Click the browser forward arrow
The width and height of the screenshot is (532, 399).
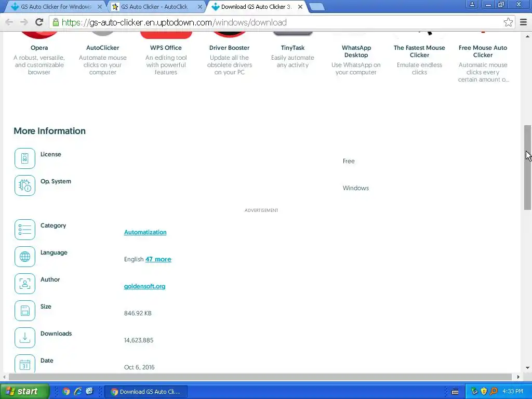tap(24, 22)
